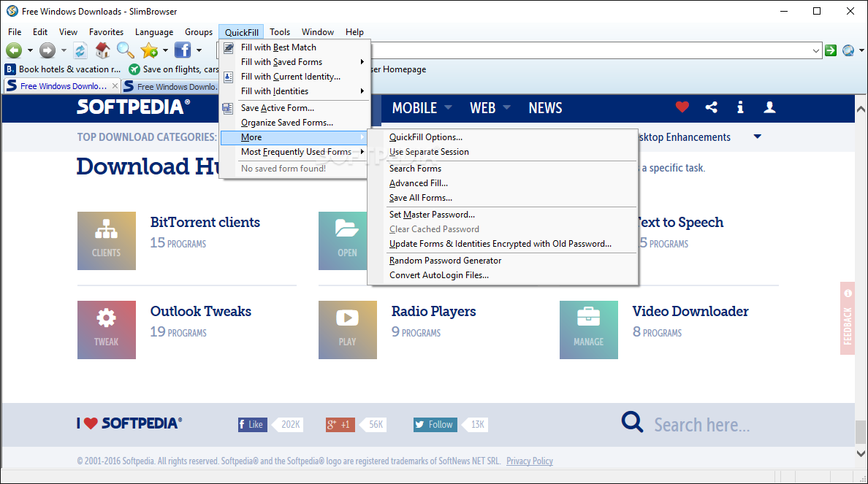Select Fill with Best Match
Image resolution: width=868 pixels, height=484 pixels.
pos(294,47)
